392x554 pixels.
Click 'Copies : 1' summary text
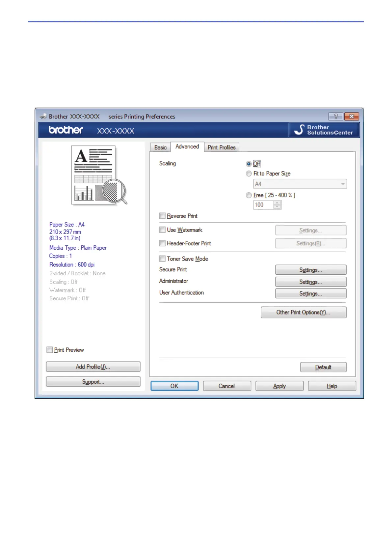point(61,256)
